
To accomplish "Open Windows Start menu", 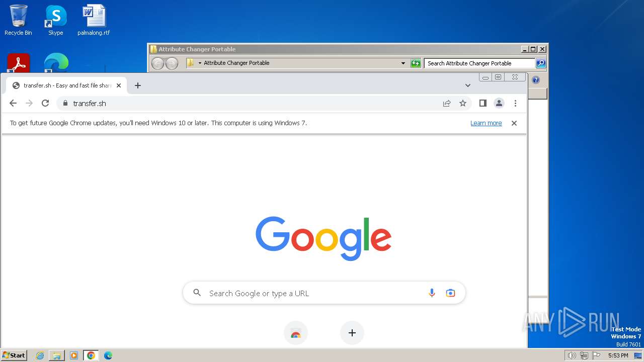I will pyautogui.click(x=14, y=355).
